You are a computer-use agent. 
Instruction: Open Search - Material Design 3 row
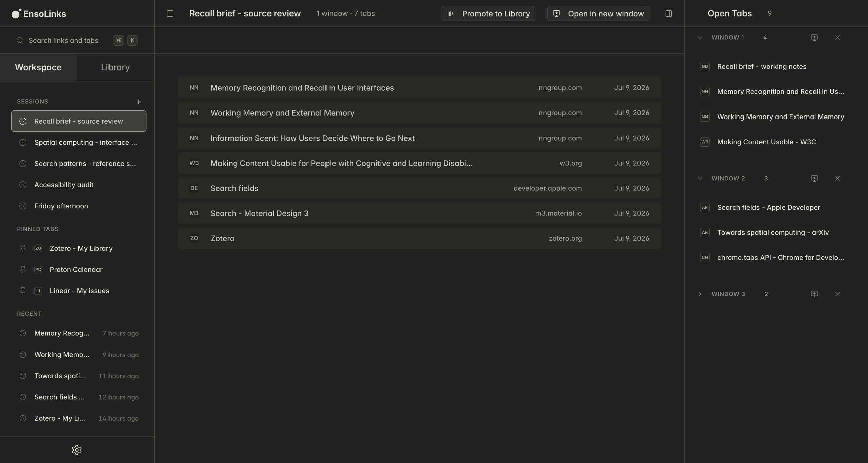click(x=419, y=213)
